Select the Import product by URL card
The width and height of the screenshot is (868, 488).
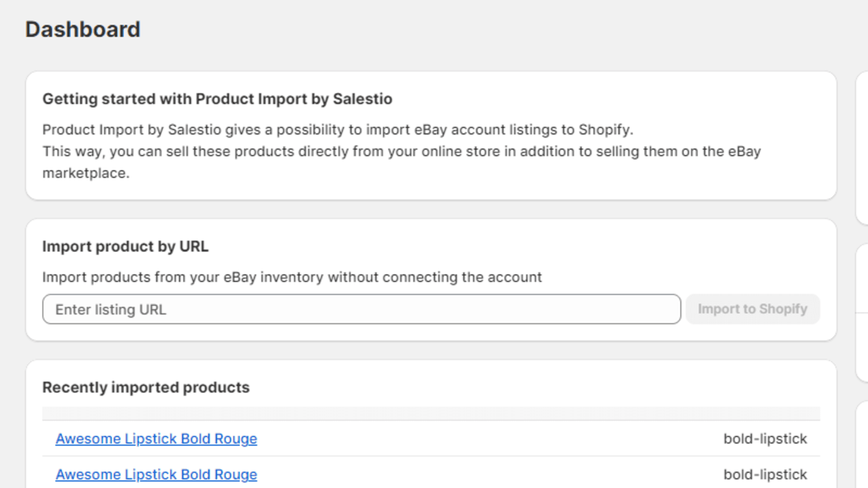[431, 279]
